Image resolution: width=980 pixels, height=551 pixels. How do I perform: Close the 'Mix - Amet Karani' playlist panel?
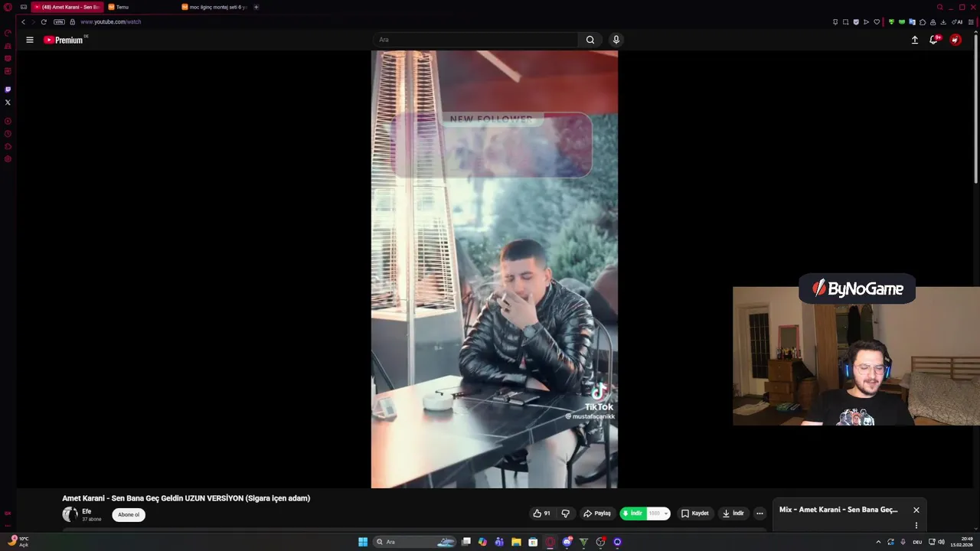(x=916, y=510)
